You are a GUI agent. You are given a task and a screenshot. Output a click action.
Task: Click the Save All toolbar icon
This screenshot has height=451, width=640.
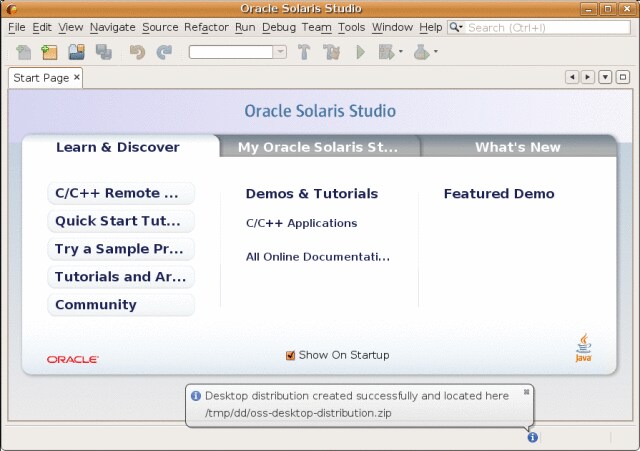[103, 52]
